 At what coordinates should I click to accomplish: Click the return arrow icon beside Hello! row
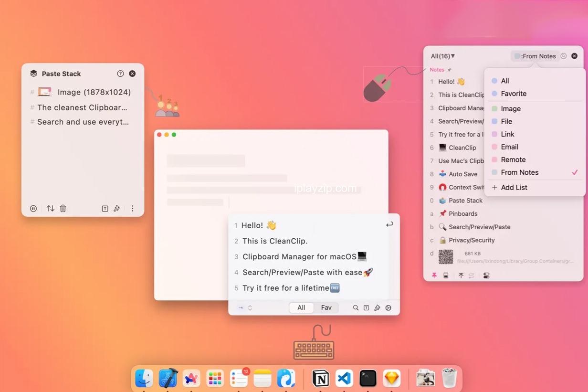pyautogui.click(x=389, y=224)
